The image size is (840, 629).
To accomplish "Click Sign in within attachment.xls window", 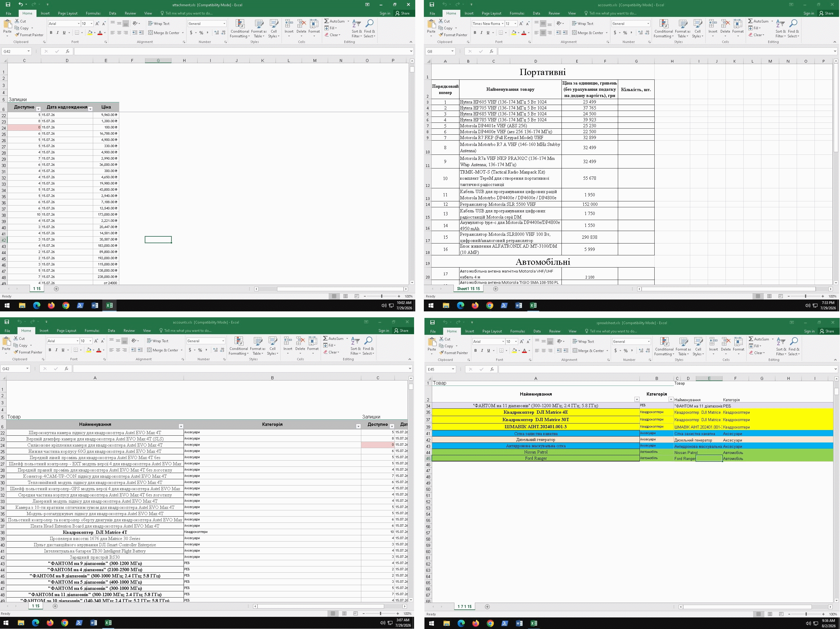I will click(x=385, y=13).
